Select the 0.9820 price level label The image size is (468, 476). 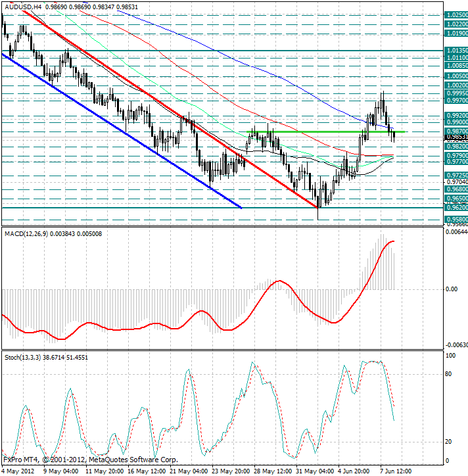(x=456, y=147)
